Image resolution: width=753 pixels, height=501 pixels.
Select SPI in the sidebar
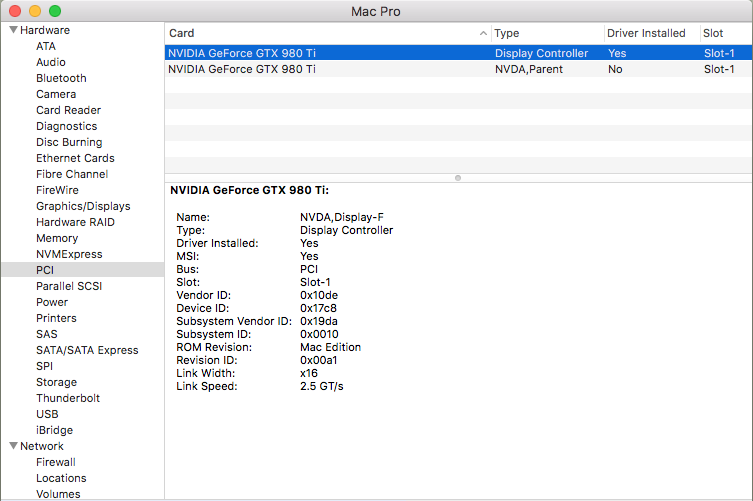(x=45, y=366)
